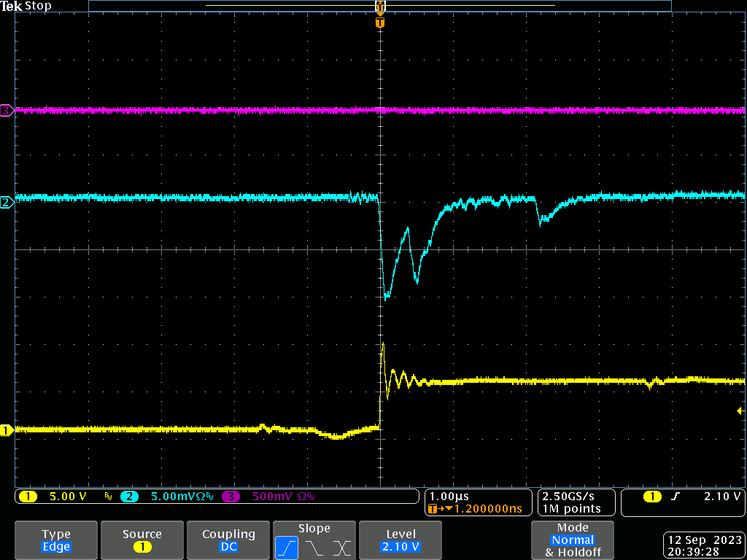Screen dimensions: 747x560
Task: Select the falling edge slope icon
Action: tap(314, 547)
